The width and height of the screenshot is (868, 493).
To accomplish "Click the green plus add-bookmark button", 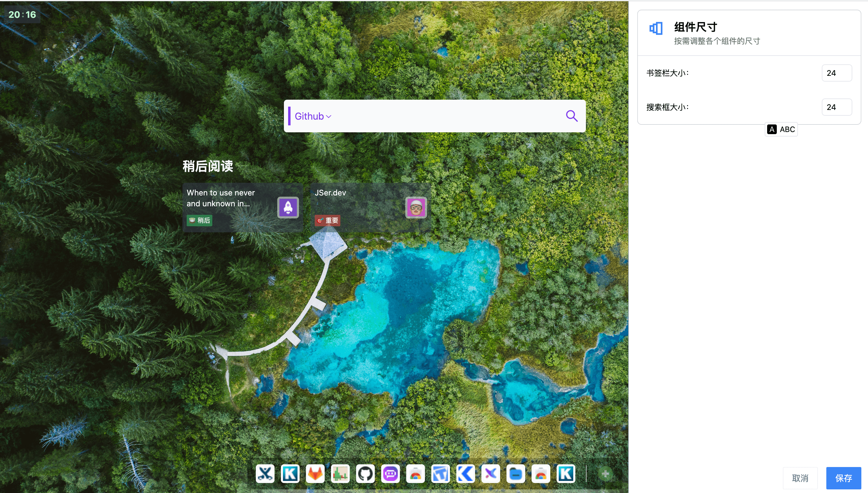I will coord(605,474).
